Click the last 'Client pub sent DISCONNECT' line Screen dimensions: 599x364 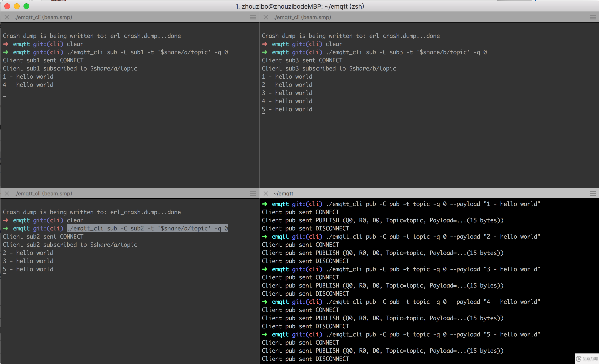[x=305, y=359]
